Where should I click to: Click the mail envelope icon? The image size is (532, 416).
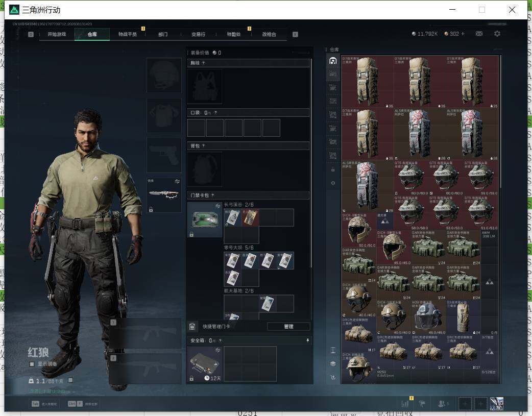[x=479, y=34]
